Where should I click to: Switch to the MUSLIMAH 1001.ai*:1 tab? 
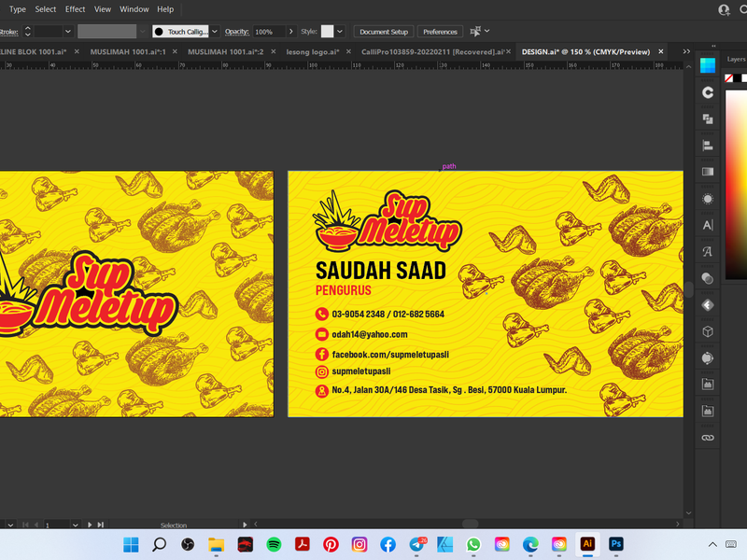[128, 52]
